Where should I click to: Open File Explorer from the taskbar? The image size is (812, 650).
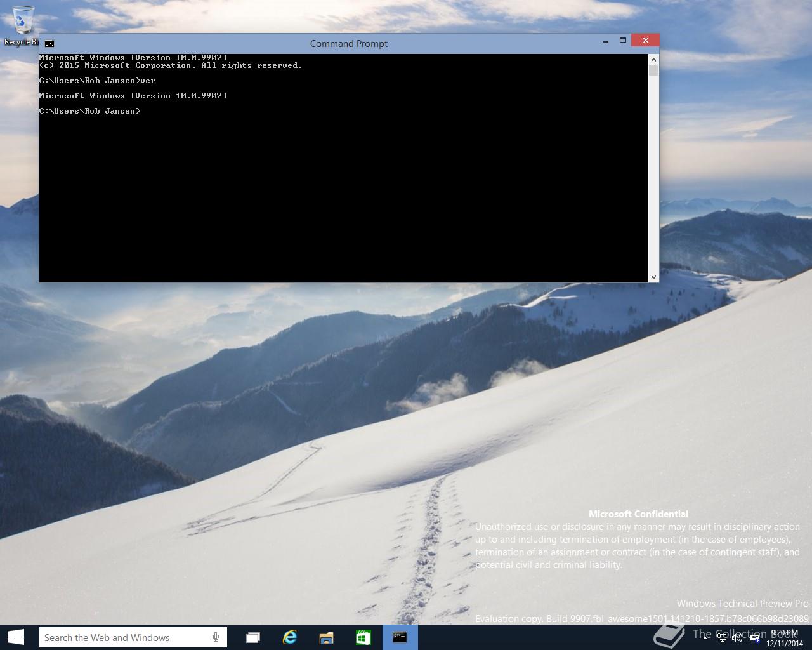point(327,637)
